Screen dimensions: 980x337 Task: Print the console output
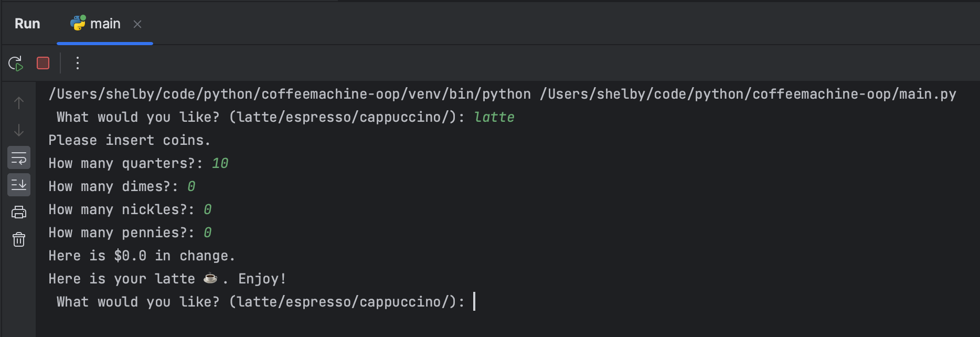(x=18, y=212)
